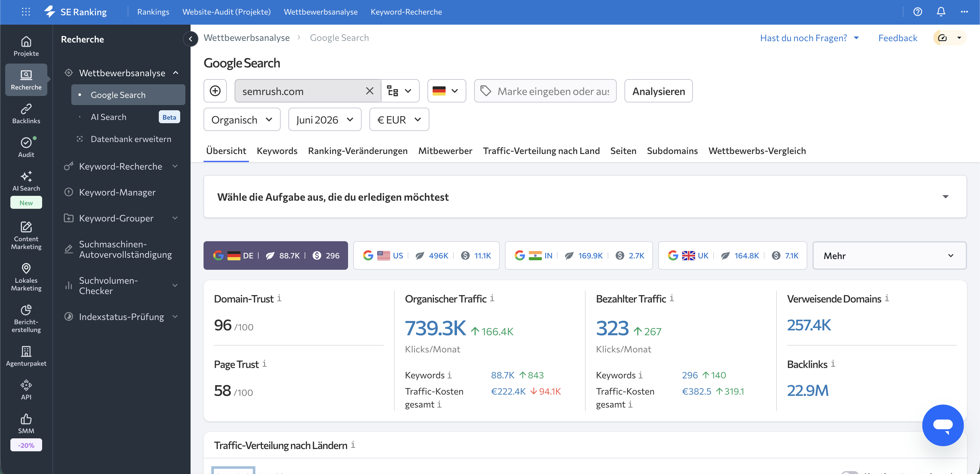980x474 pixels.
Task: Open Datenbank erweitern item
Action: 128,139
